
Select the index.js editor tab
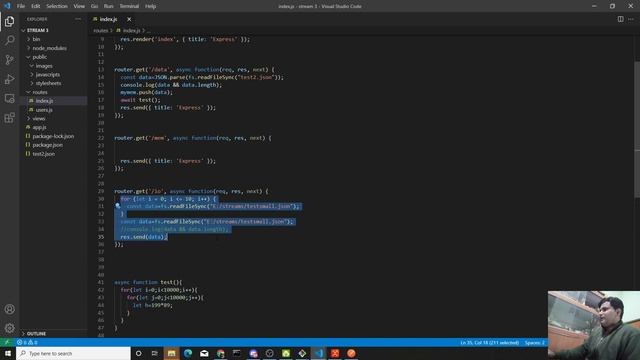108,19
